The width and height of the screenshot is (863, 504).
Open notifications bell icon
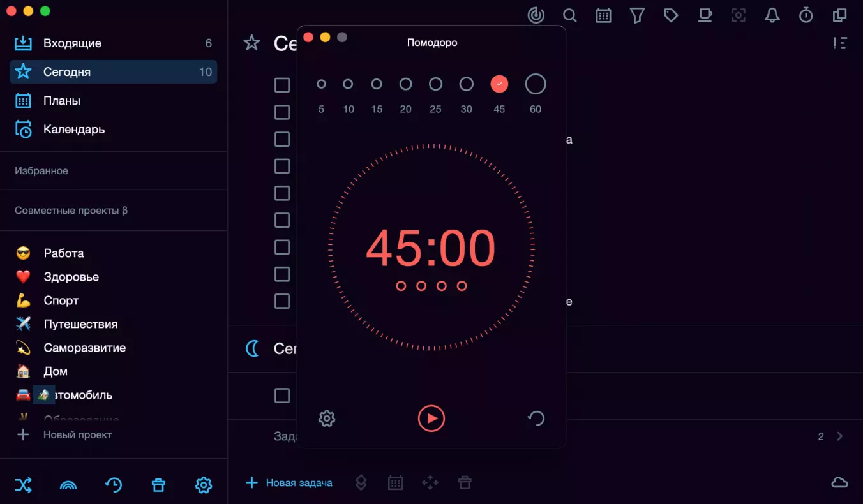pyautogui.click(x=772, y=15)
